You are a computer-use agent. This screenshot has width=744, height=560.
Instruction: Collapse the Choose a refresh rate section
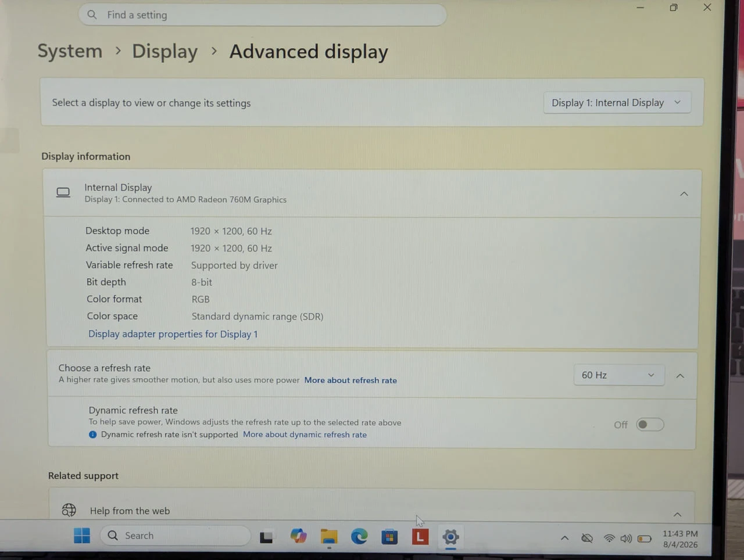tap(679, 376)
